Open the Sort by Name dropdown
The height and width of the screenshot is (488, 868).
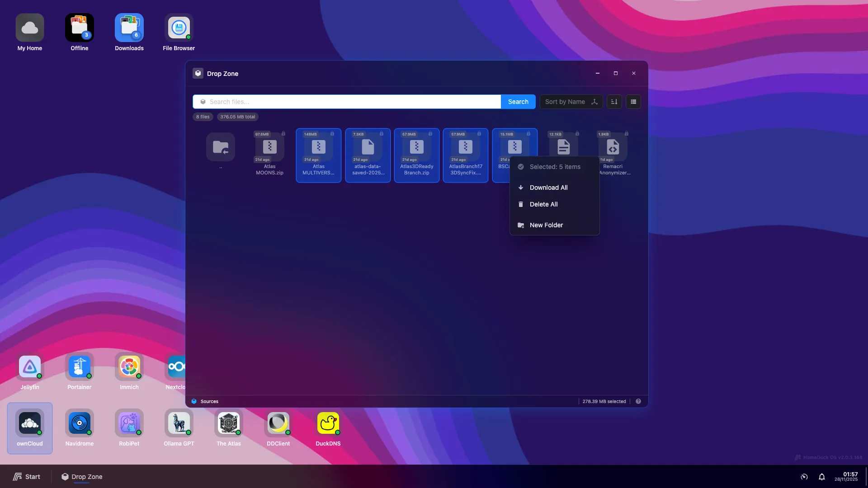pyautogui.click(x=571, y=102)
